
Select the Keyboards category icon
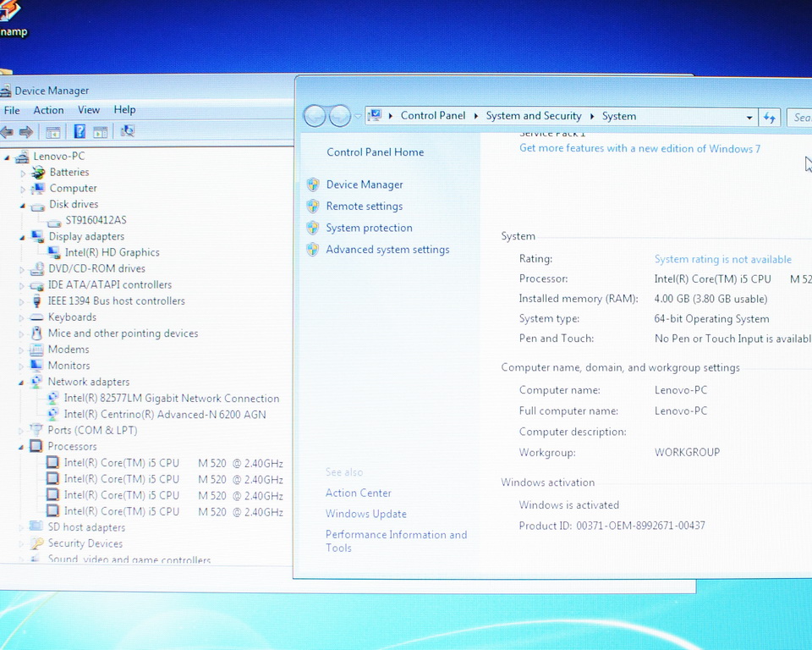36,317
